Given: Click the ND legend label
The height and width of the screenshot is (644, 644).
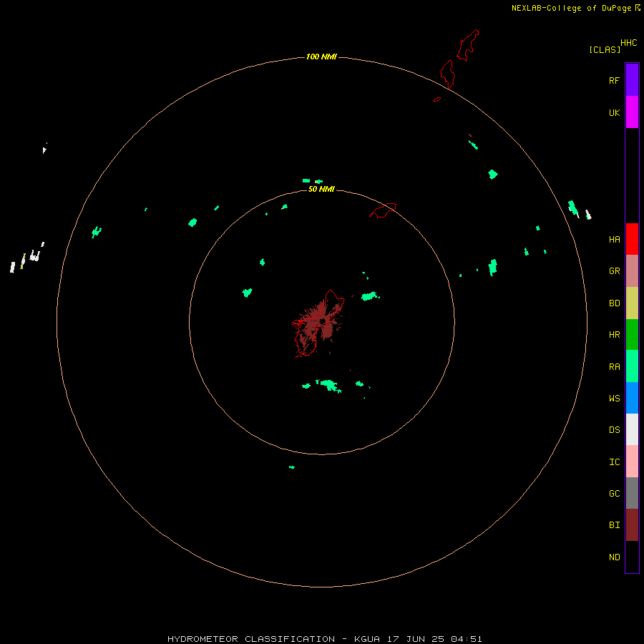Looking at the screenshot, I should tap(614, 557).
